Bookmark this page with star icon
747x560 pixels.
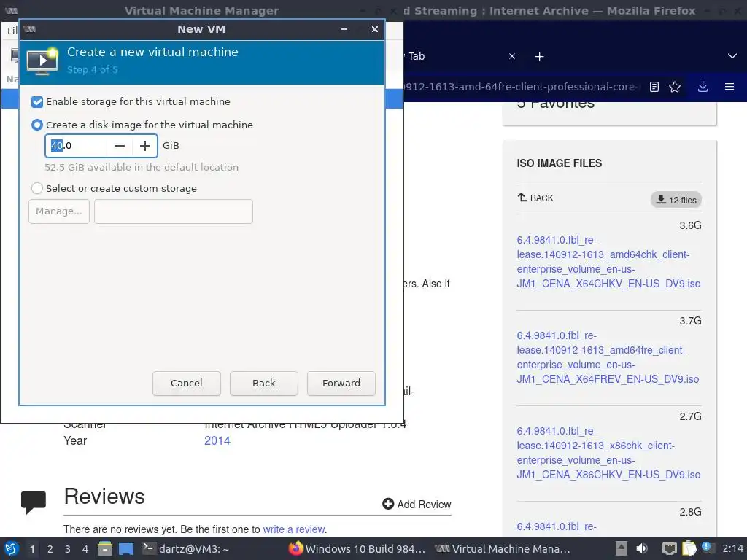(x=675, y=87)
